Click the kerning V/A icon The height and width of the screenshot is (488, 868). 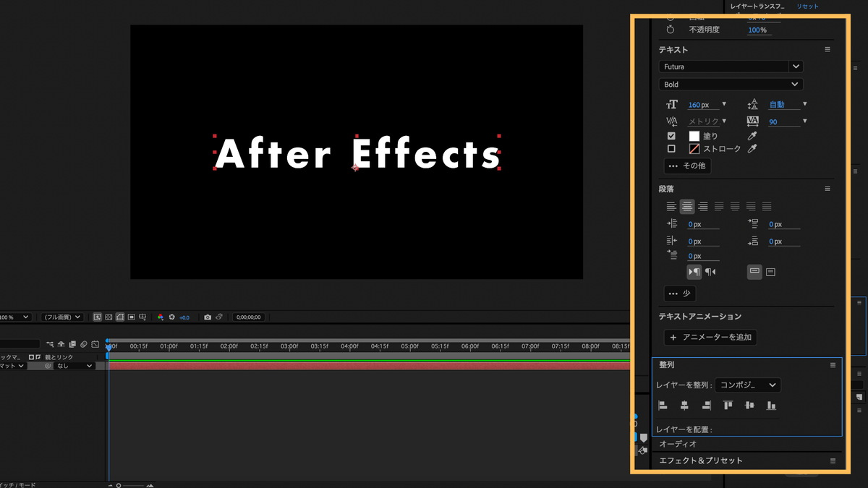(x=672, y=121)
